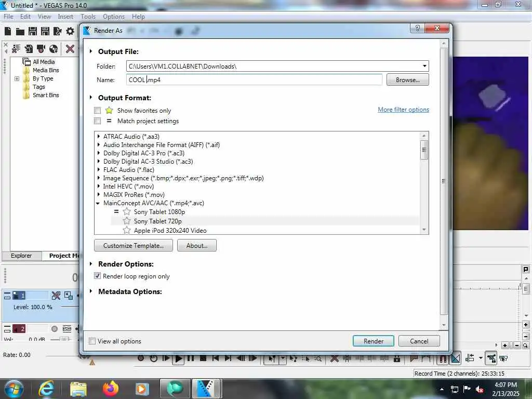Screen dimensions: 532x399
Task: Toggle favorite star for Sony Tablet 720p
Action: click(127, 221)
